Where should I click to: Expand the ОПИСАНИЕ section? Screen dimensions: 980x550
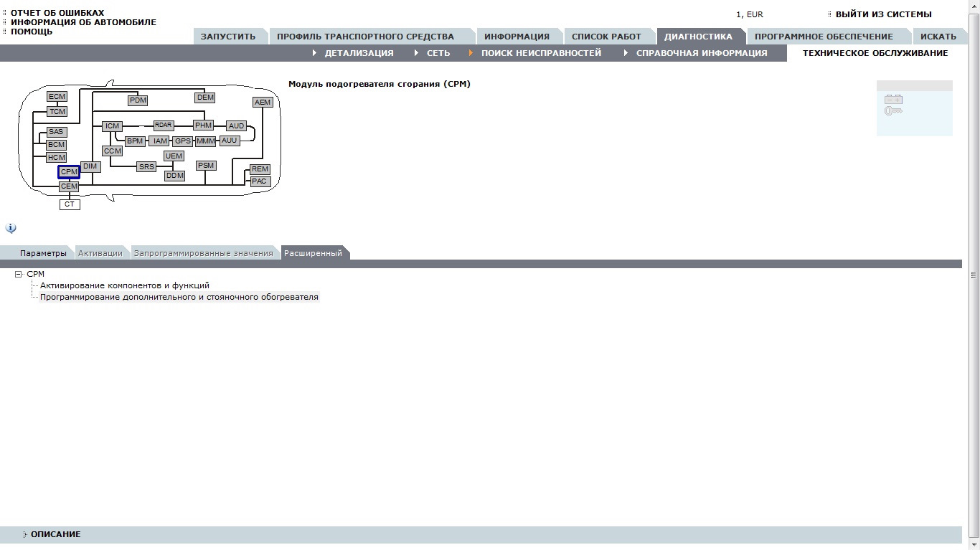55,534
